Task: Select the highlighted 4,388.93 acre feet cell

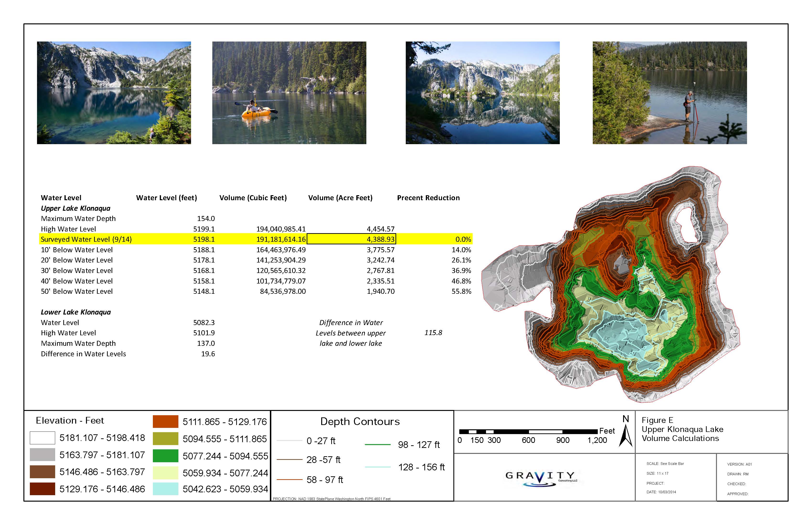Action: point(351,239)
